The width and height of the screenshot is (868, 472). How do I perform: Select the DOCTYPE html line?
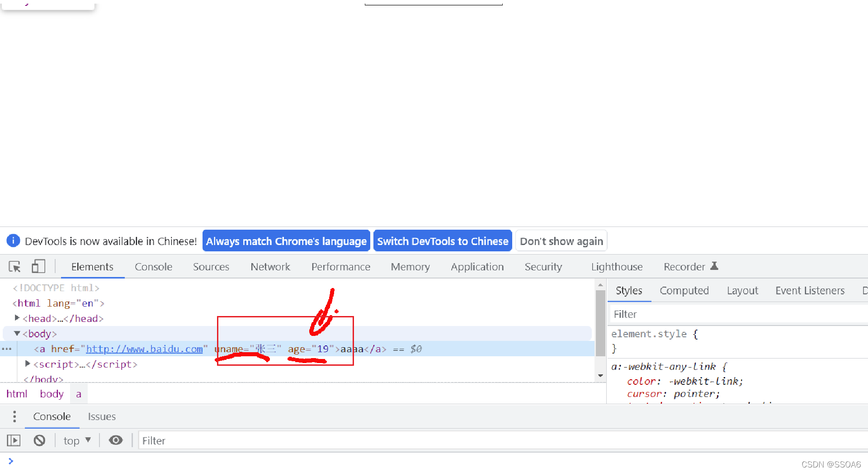tap(56, 288)
